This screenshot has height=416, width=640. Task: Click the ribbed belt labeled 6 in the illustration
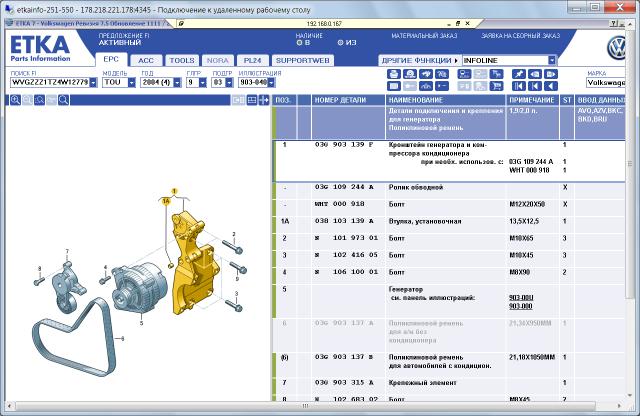pos(74,337)
